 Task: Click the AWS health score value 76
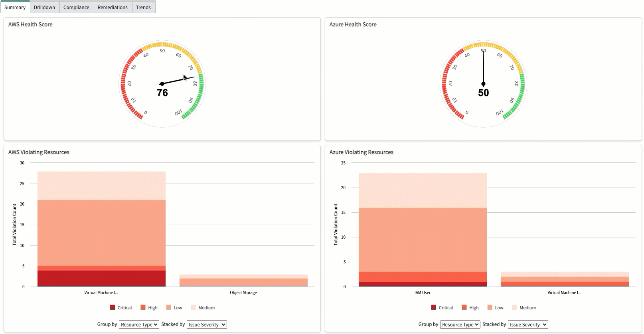(x=162, y=93)
